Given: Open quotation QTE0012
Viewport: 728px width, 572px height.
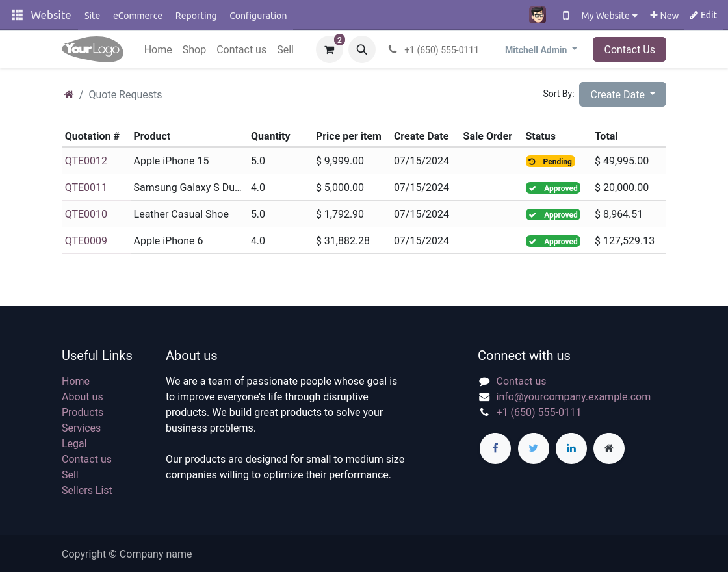Looking at the screenshot, I should tap(86, 161).
